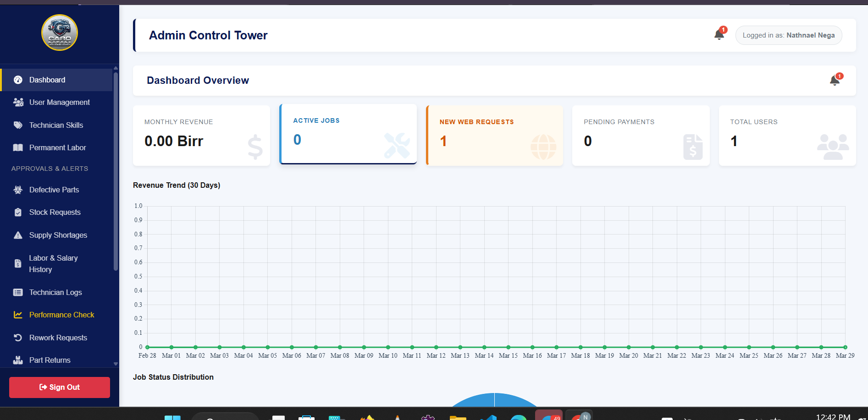The image size is (868, 420).
Task: Click the invoice icon on Pending Payments card
Action: click(x=693, y=147)
